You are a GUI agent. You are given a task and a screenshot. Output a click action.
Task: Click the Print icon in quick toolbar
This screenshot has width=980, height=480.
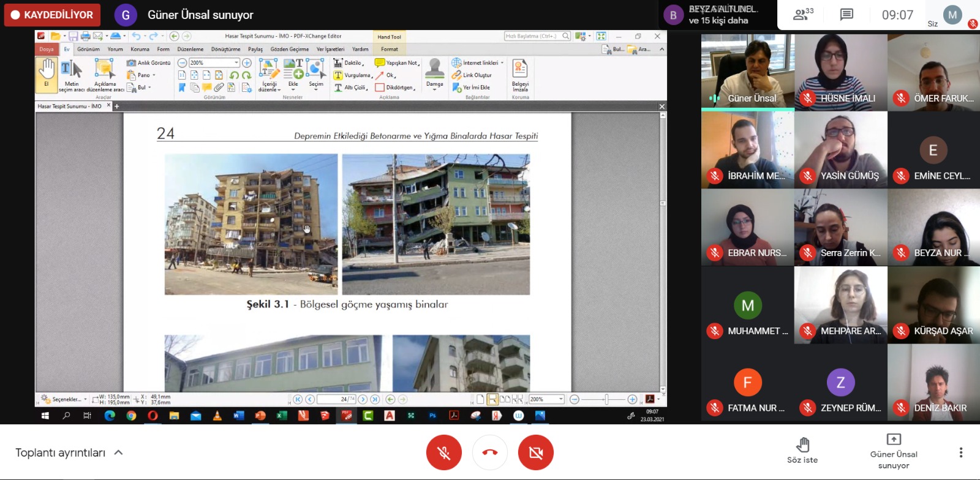coord(85,36)
